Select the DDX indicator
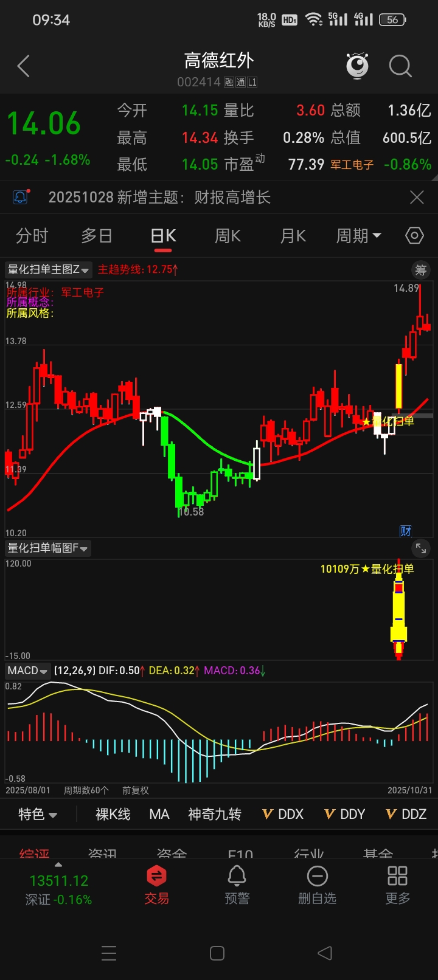The width and height of the screenshot is (438, 980). [x=283, y=814]
